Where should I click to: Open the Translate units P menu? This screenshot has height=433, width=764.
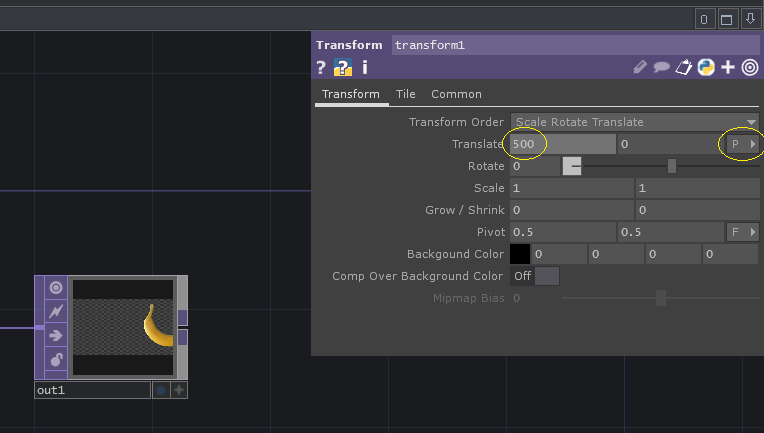743,145
